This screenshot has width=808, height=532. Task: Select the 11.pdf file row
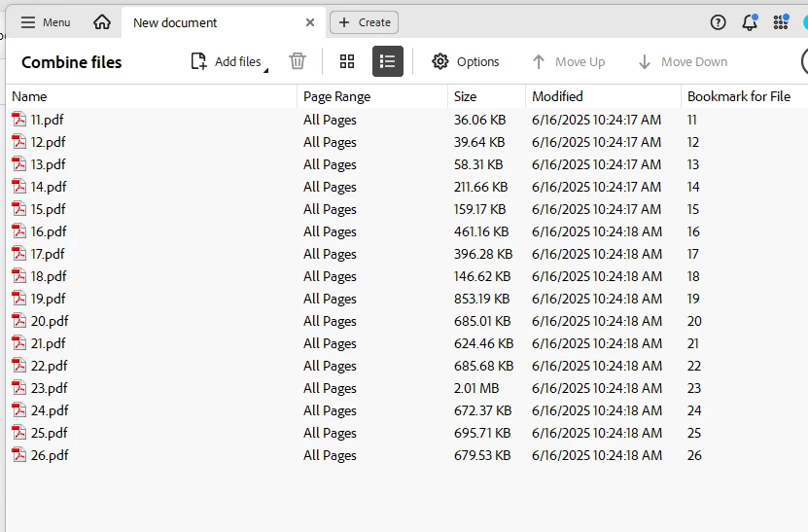[x=407, y=120]
